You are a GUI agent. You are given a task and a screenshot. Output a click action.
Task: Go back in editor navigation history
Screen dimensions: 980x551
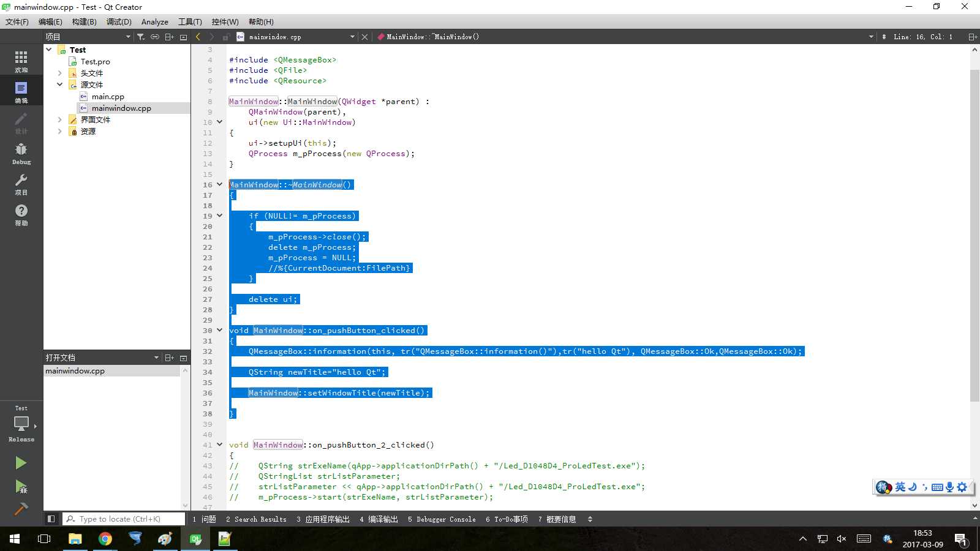click(x=198, y=37)
